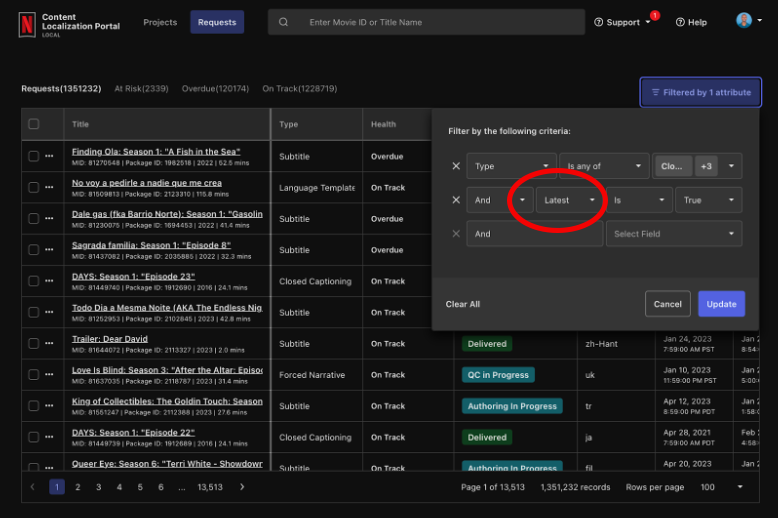The width and height of the screenshot is (778, 518).
Task: Click the Help icon link
Action: (691, 22)
